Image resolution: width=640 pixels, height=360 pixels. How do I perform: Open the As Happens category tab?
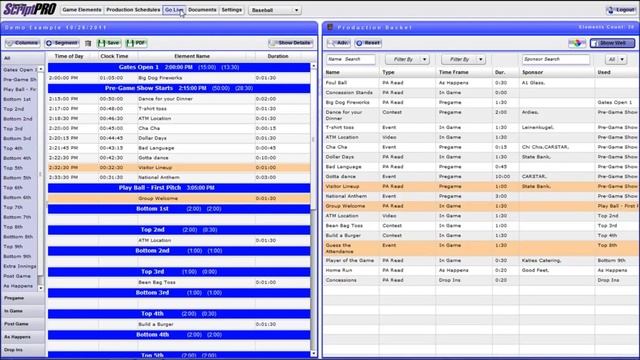pos(23,337)
